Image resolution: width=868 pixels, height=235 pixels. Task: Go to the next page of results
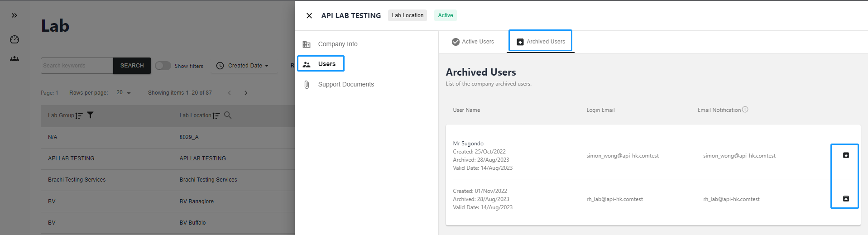click(x=246, y=93)
